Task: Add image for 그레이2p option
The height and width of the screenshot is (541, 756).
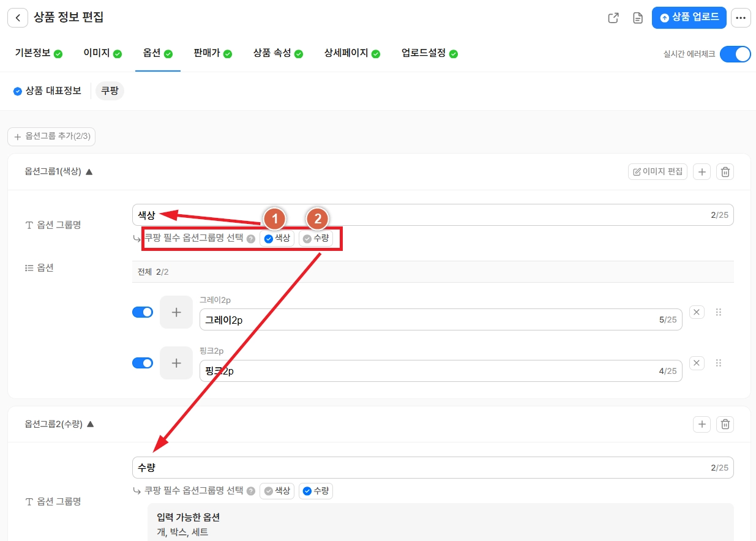Action: [x=176, y=312]
